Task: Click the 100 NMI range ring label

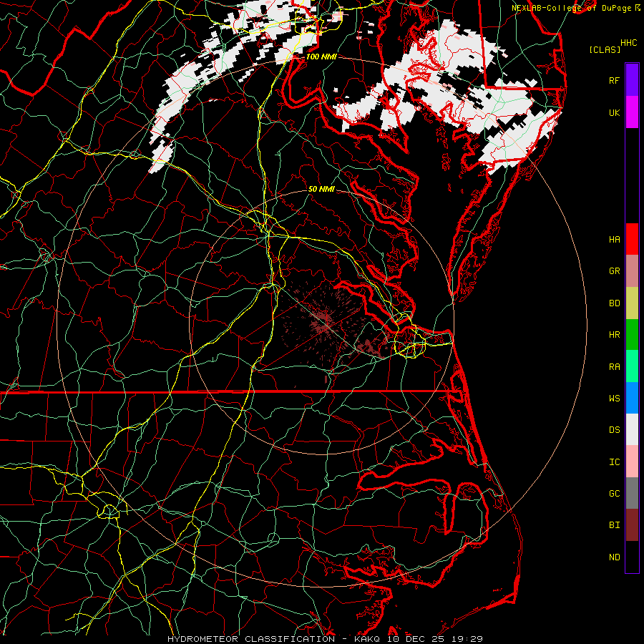Action: pos(321,57)
